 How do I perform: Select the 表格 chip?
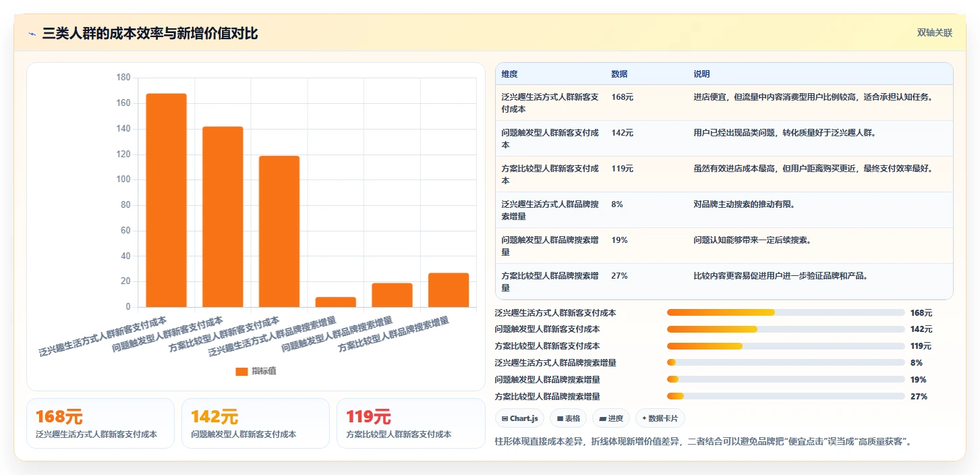pos(569,418)
